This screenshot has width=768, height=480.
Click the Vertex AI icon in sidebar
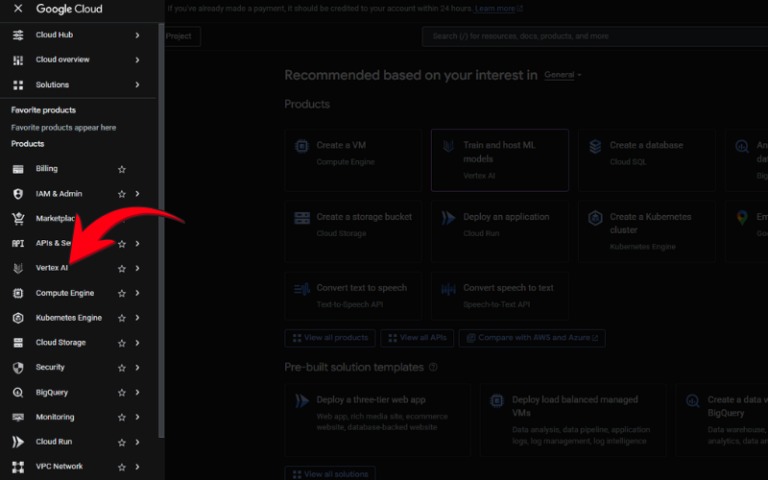tap(17, 268)
